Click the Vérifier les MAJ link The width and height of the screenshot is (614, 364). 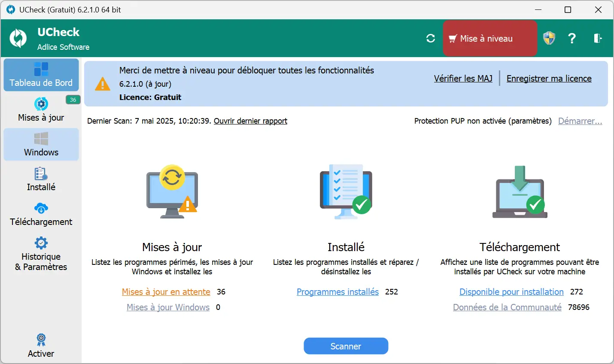tap(463, 79)
